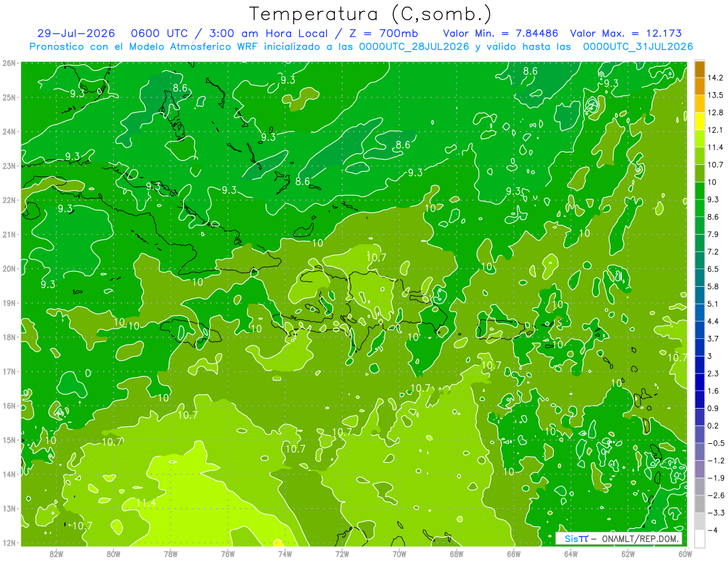The width and height of the screenshot is (728, 562).
Task: Click the "19N" latitude axis label
Action: pyautogui.click(x=9, y=303)
